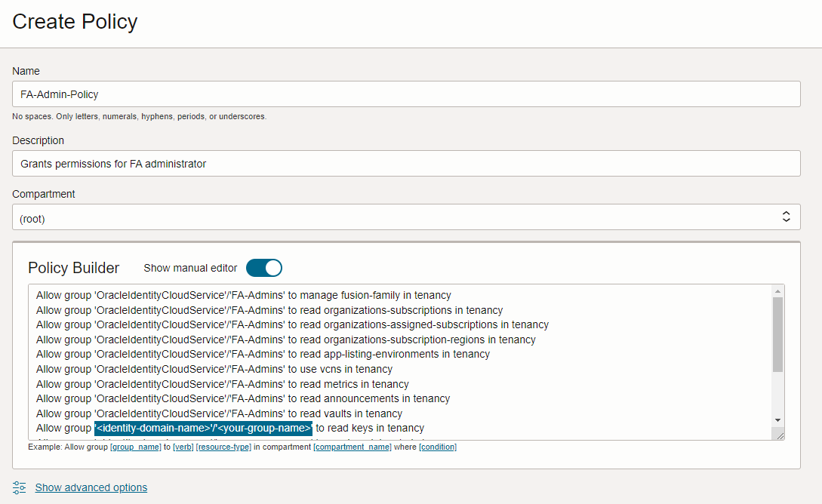This screenshot has height=504, width=822.
Task: Click the [group_name] example link
Action: [135, 447]
